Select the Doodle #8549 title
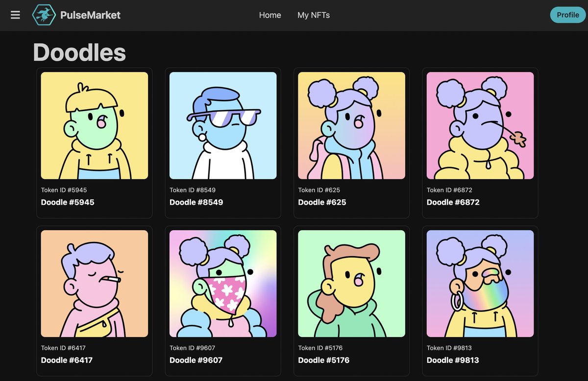The height and width of the screenshot is (381, 588). point(196,202)
